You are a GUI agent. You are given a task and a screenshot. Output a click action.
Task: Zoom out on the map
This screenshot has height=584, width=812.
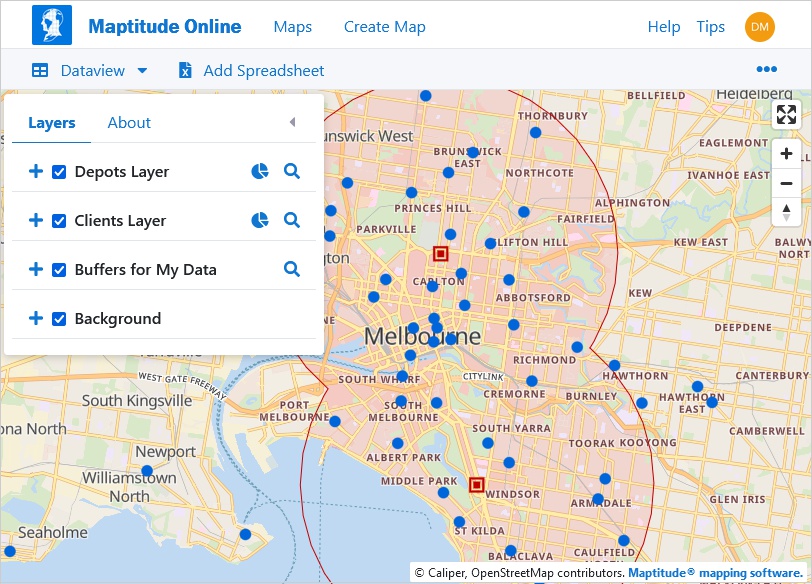click(x=787, y=183)
